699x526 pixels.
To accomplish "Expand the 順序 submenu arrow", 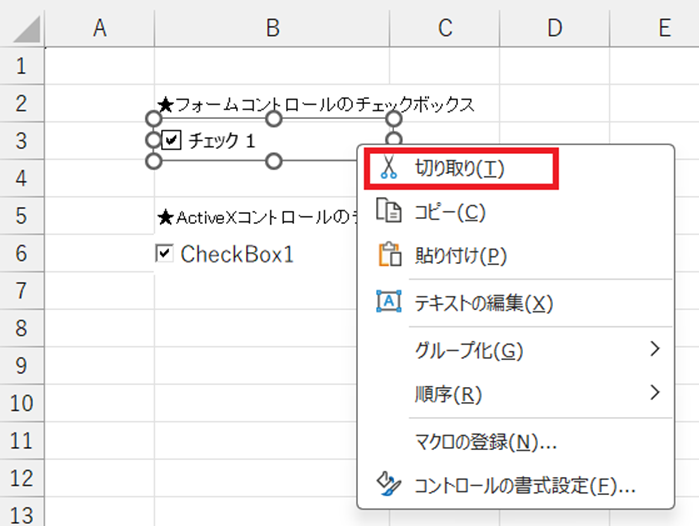I will [x=655, y=393].
